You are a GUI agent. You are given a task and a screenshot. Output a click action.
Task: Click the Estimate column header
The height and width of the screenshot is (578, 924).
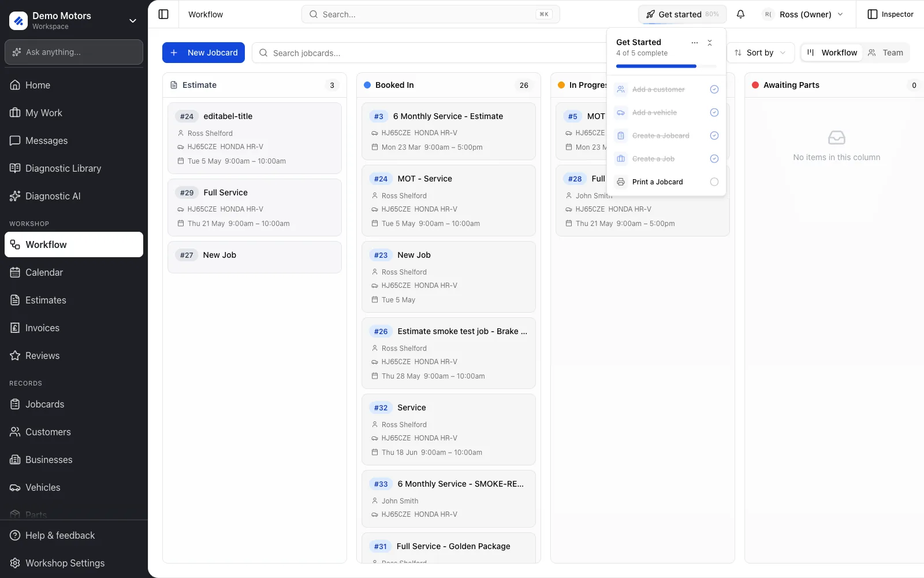point(255,85)
